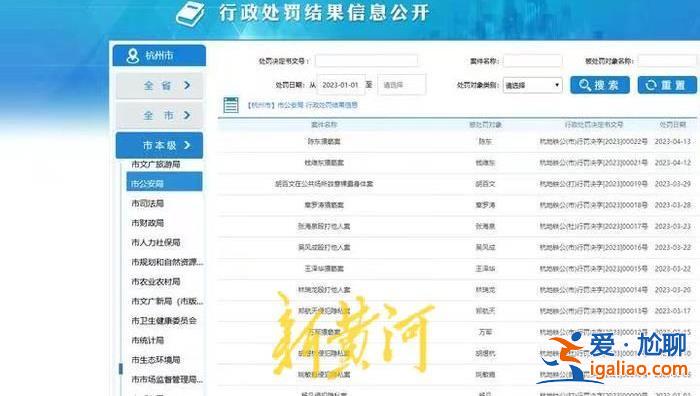Open the start date field 2023-01-01

tap(341, 85)
